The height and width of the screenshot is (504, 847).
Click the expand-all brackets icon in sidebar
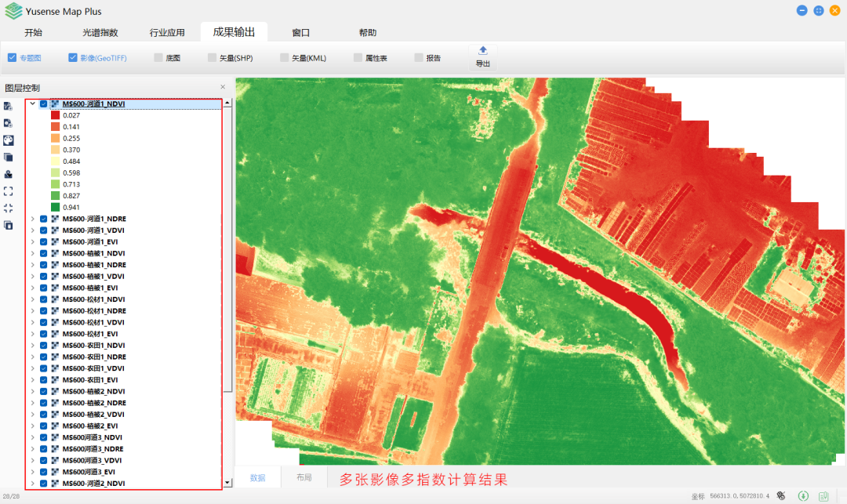(8, 190)
